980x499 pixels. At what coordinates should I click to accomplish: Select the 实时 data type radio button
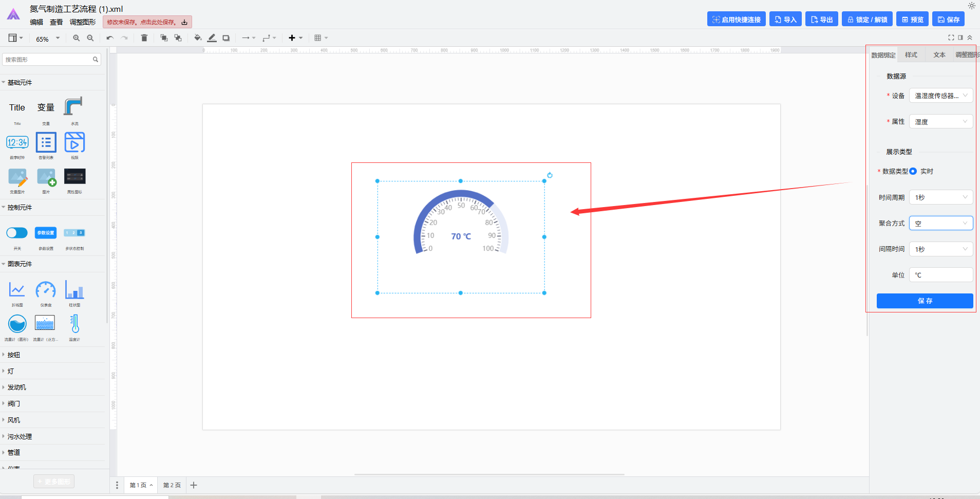913,172
